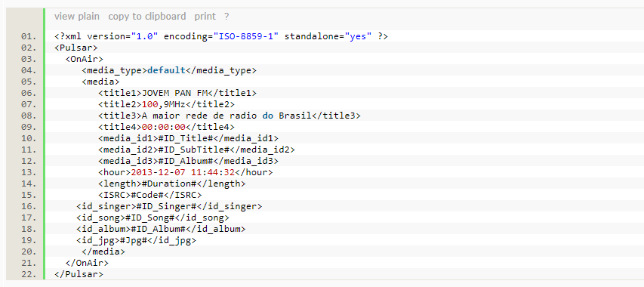The height and width of the screenshot is (287, 644).
Task: Click the media_type default line
Action: (x=169, y=70)
